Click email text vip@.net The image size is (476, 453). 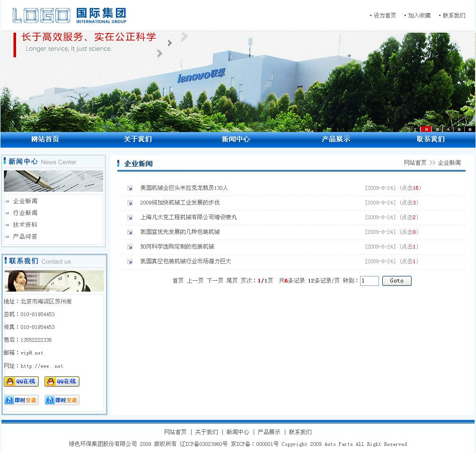pyautogui.click(x=32, y=353)
